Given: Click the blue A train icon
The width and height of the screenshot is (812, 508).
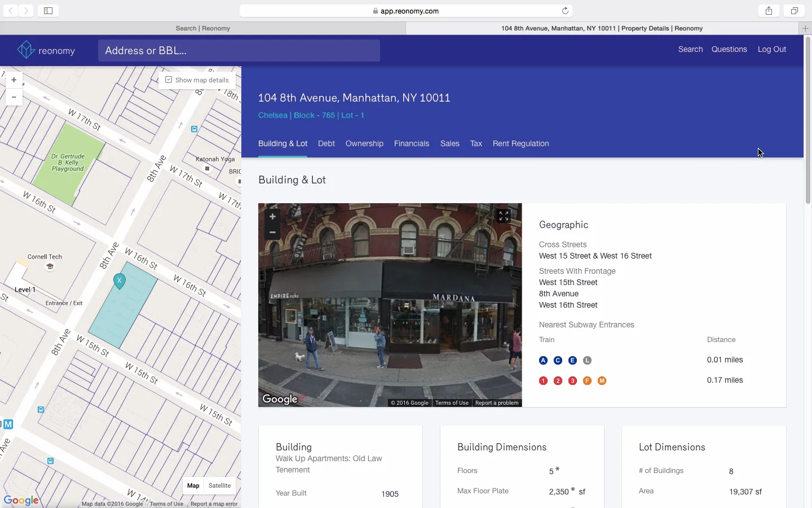Looking at the screenshot, I should (x=543, y=361).
